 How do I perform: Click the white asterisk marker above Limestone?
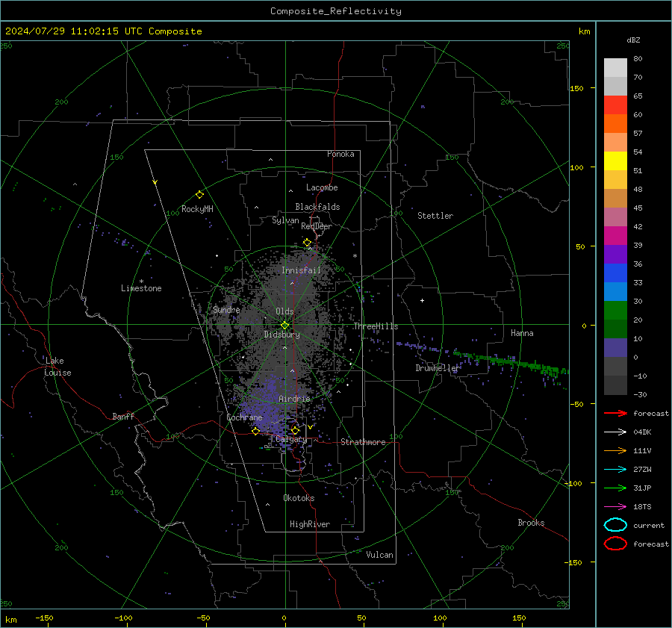[x=141, y=282]
